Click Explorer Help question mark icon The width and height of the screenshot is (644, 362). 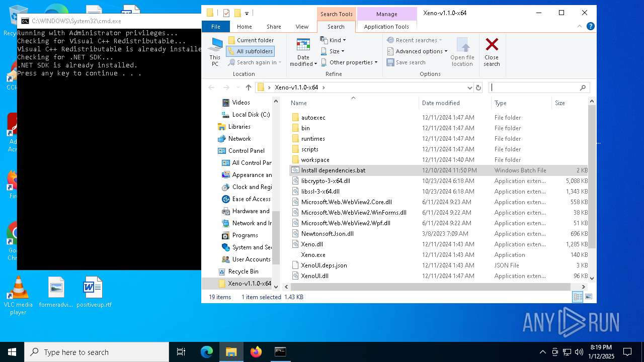tap(591, 27)
